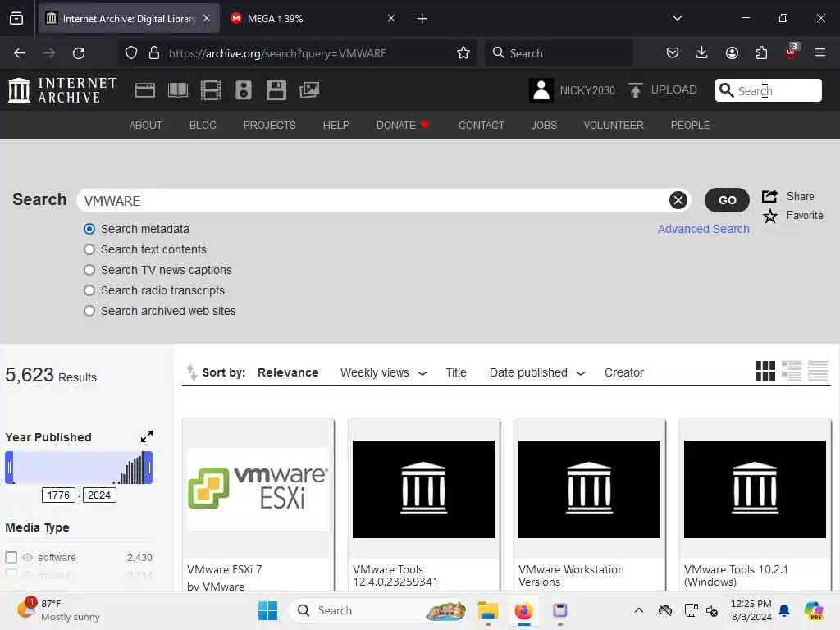Open the Internet Archive home logo

(62, 90)
